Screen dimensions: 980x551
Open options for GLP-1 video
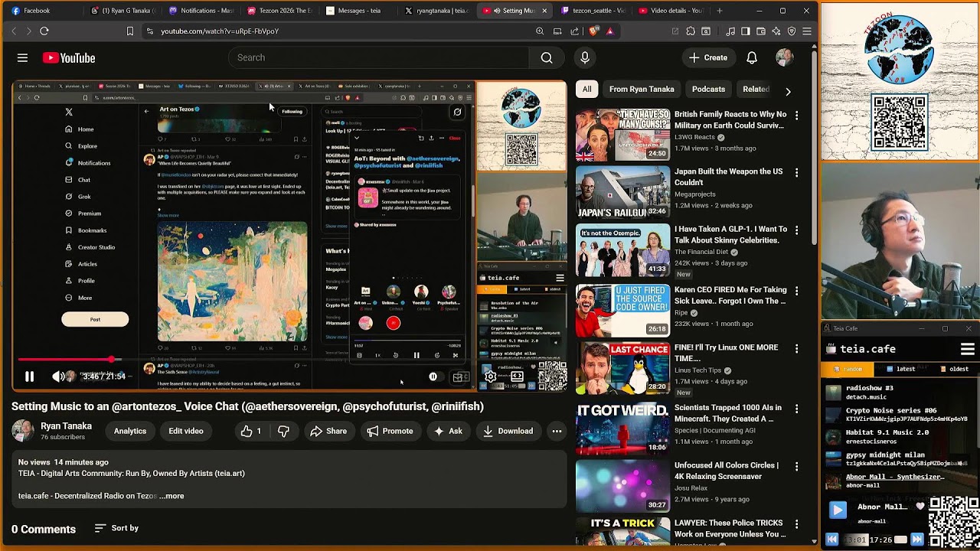click(x=796, y=230)
